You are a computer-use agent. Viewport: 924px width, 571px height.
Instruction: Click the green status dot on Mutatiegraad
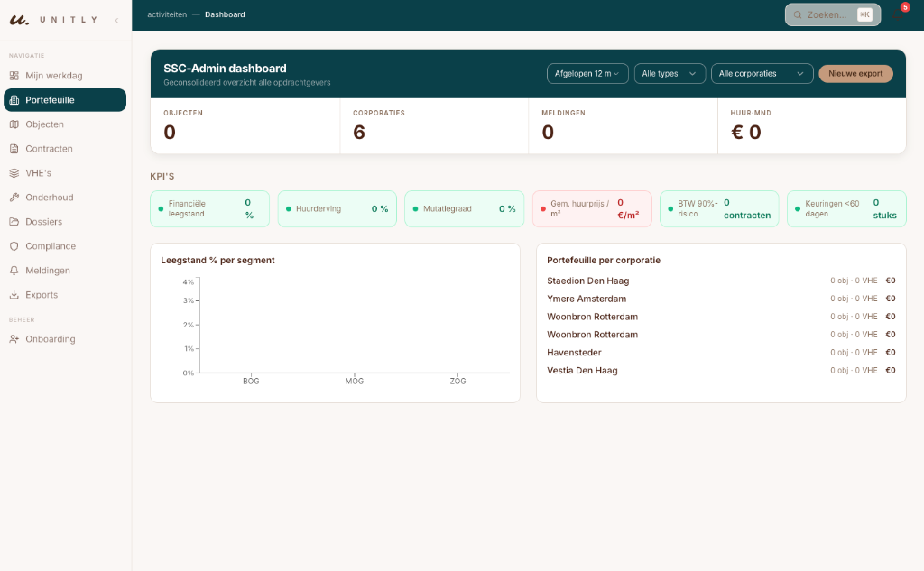pos(415,208)
